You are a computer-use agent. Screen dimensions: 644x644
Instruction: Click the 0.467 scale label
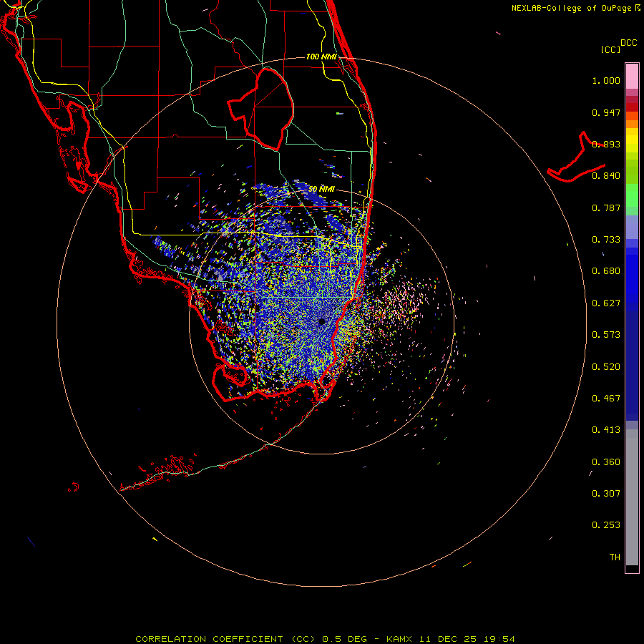coord(606,399)
